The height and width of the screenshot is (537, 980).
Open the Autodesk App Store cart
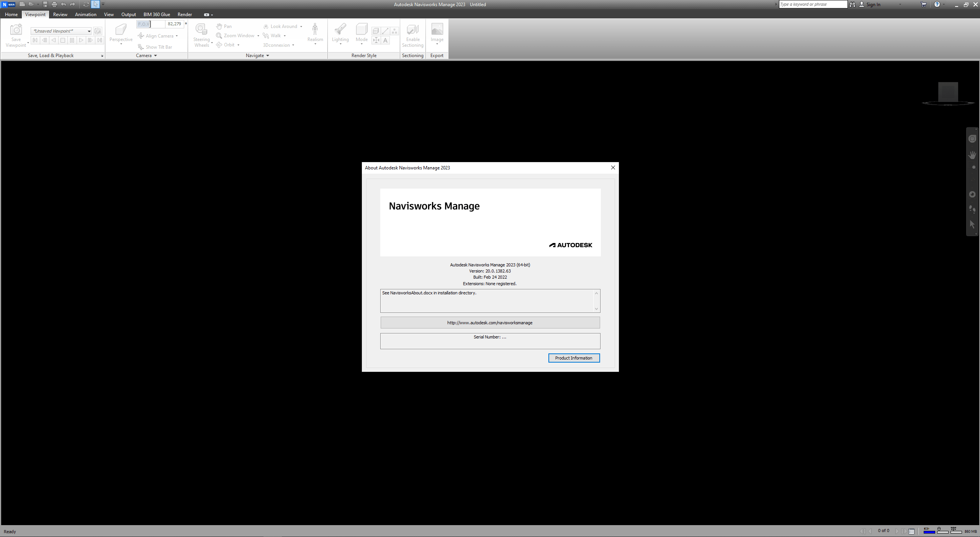[x=924, y=4]
